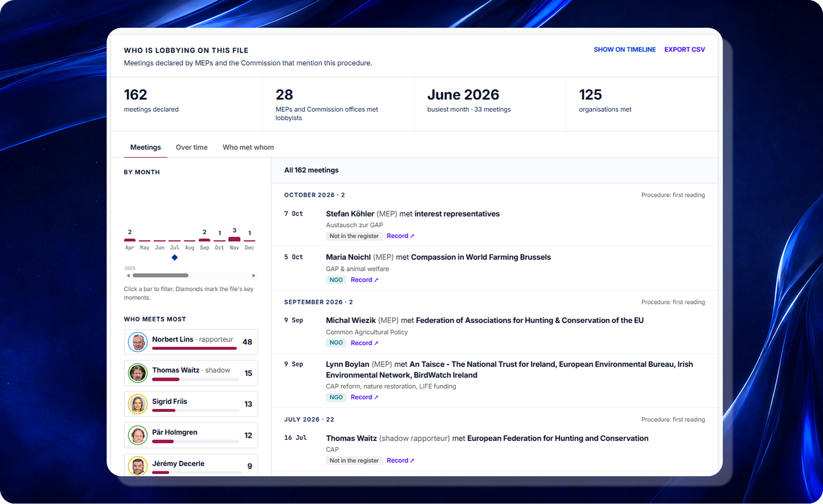Click Pär Holmgren avatar photo
The width and height of the screenshot is (823, 504).
(138, 436)
